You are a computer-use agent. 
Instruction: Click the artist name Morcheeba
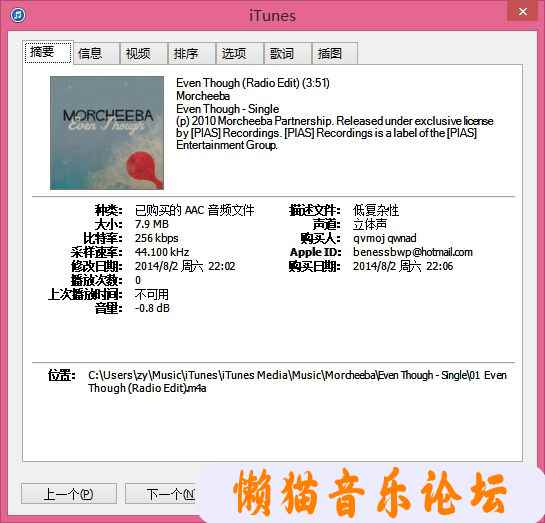203,96
